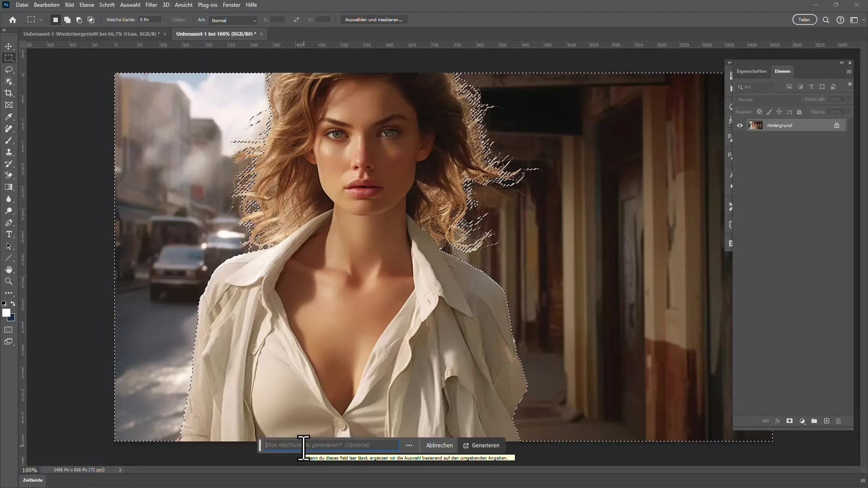
Task: Open the marquee tool preset picker arrow
Action: pos(41,20)
